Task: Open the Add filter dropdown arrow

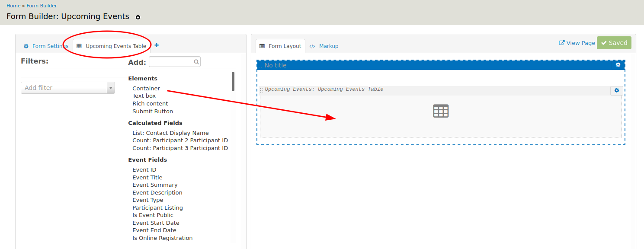Action: pos(111,88)
